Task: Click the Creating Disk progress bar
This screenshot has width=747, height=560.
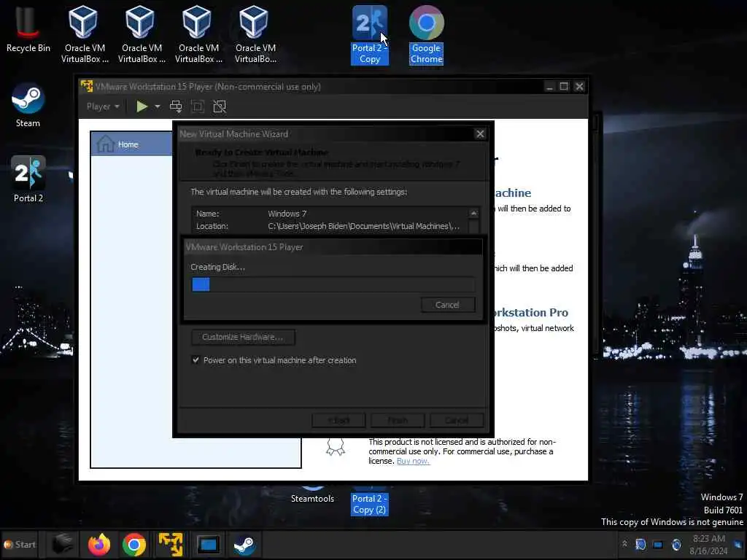Action: click(333, 284)
